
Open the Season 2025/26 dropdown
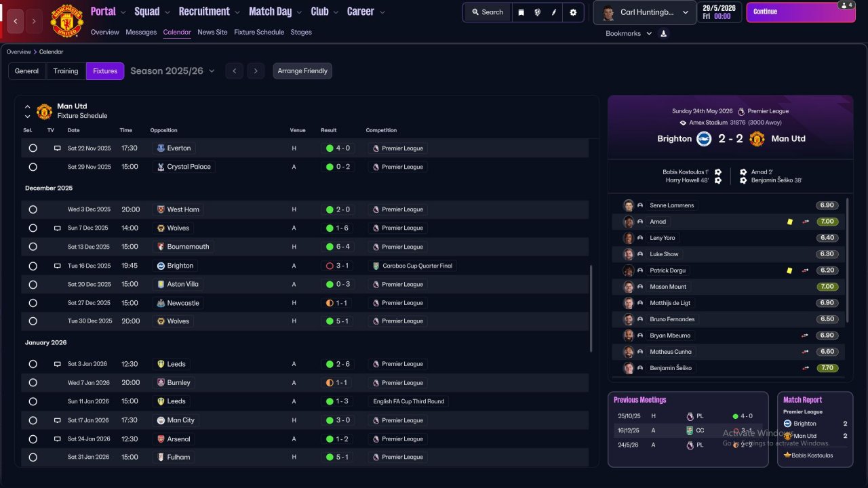pyautogui.click(x=173, y=71)
